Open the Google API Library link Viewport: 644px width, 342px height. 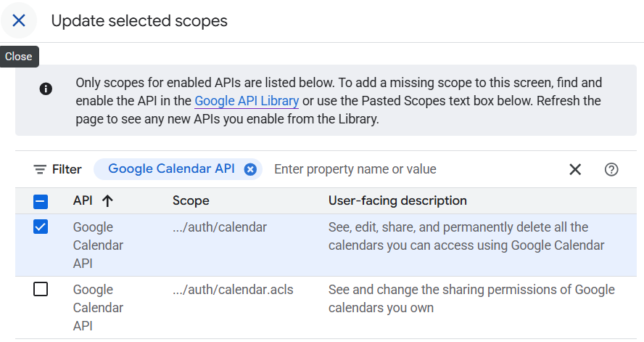(x=247, y=101)
